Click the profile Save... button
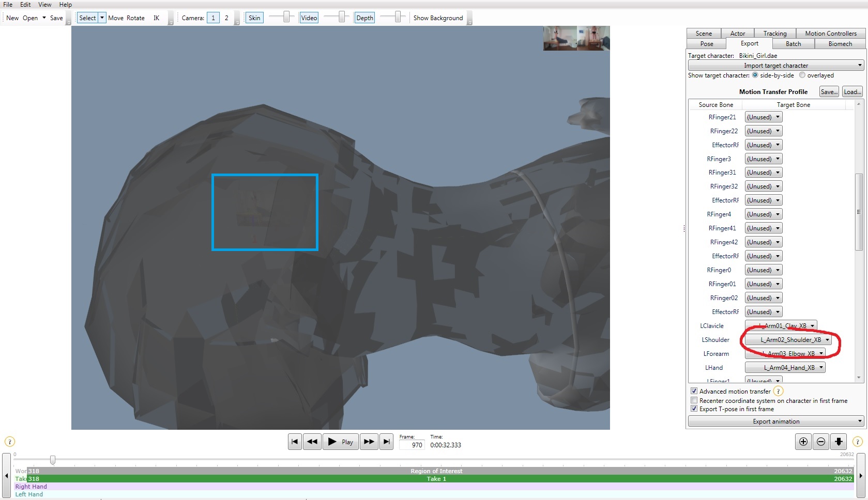The width and height of the screenshot is (868, 500). (829, 92)
